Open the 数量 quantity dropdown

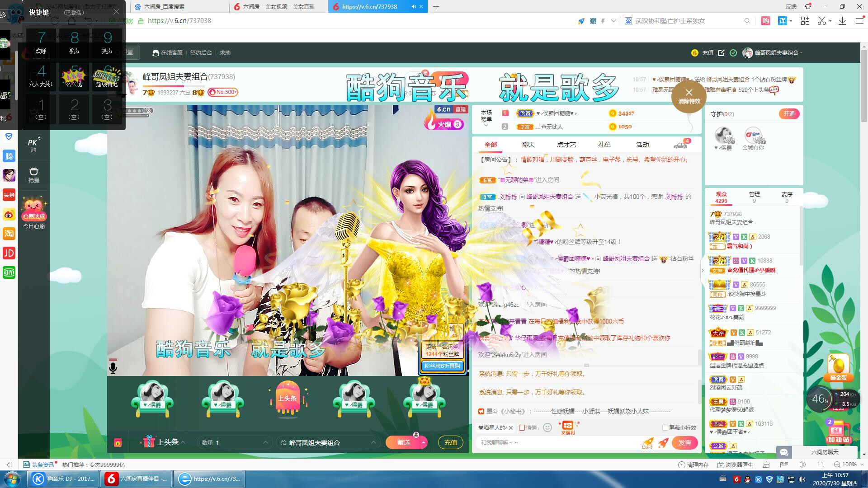(x=234, y=442)
